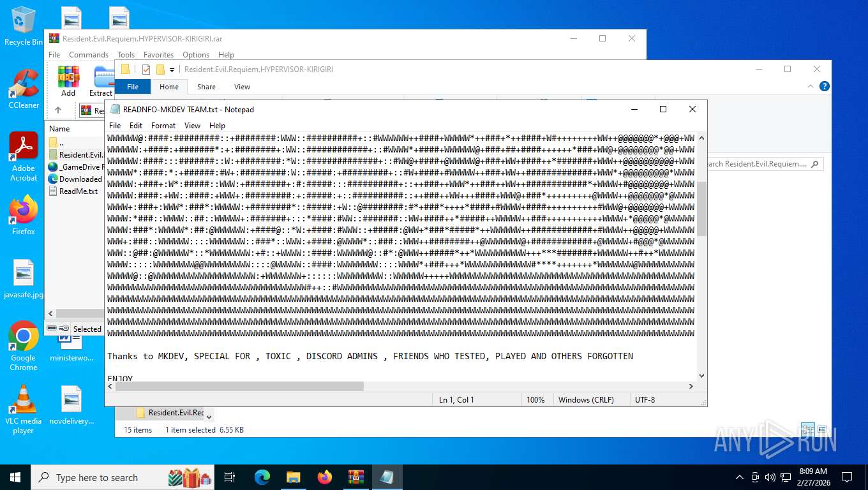Viewport: 868px width, 490px height.
Task: Click Notepad's scroll right arrow
Action: tap(691, 386)
